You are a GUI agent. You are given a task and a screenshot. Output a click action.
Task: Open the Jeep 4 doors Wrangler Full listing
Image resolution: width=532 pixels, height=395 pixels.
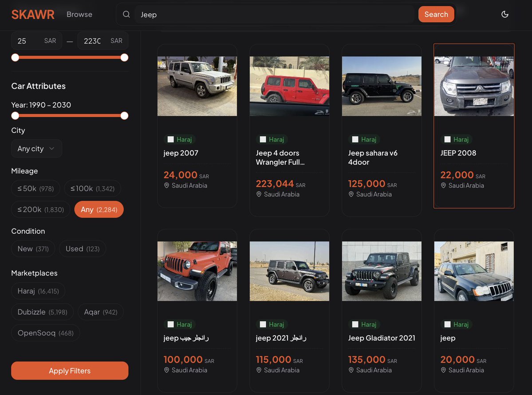(280, 158)
